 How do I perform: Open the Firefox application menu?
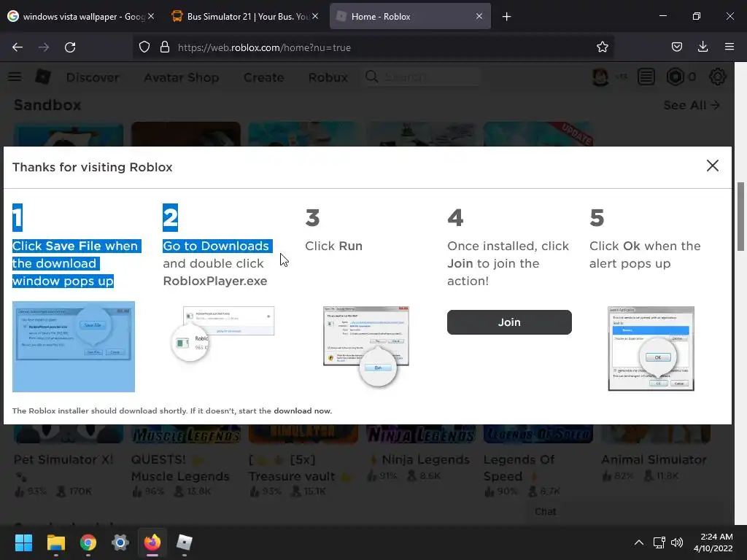pyautogui.click(x=729, y=47)
